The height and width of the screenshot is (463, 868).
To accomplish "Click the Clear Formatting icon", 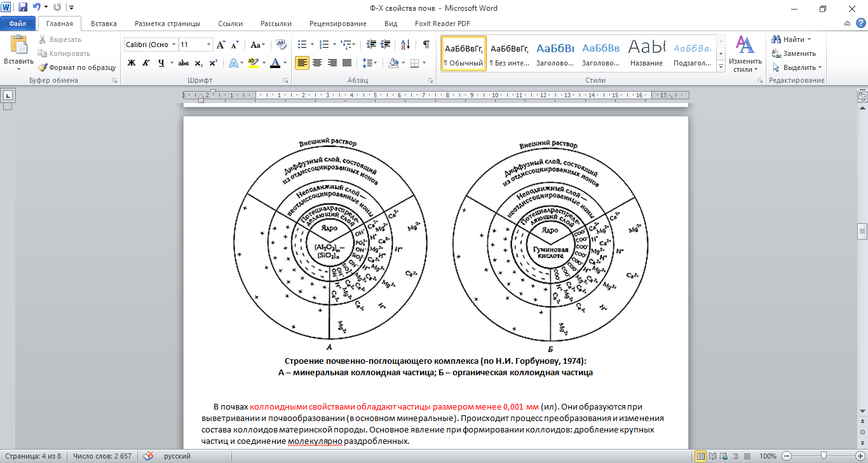I will click(281, 45).
